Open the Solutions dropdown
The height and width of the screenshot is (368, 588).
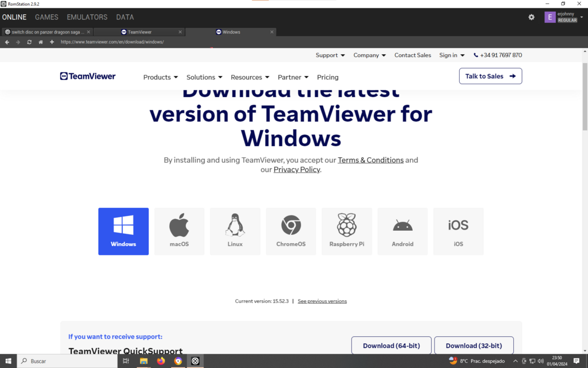[x=204, y=77]
